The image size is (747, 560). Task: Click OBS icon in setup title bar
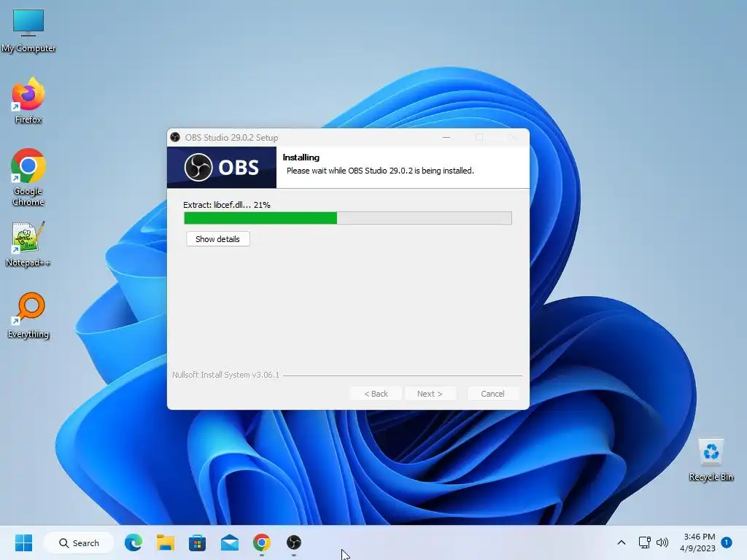[x=175, y=137]
